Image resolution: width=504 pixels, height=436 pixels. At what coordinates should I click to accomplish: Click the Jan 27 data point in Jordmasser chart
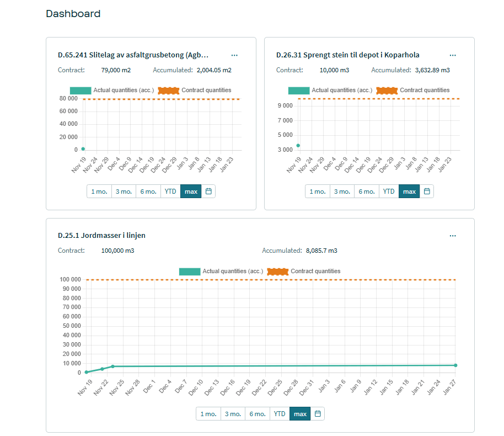coord(455,365)
